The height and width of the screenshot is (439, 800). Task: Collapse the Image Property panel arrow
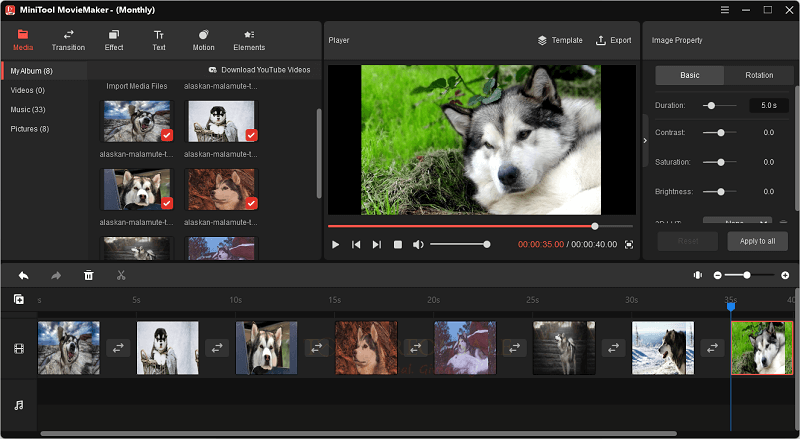[x=645, y=140]
